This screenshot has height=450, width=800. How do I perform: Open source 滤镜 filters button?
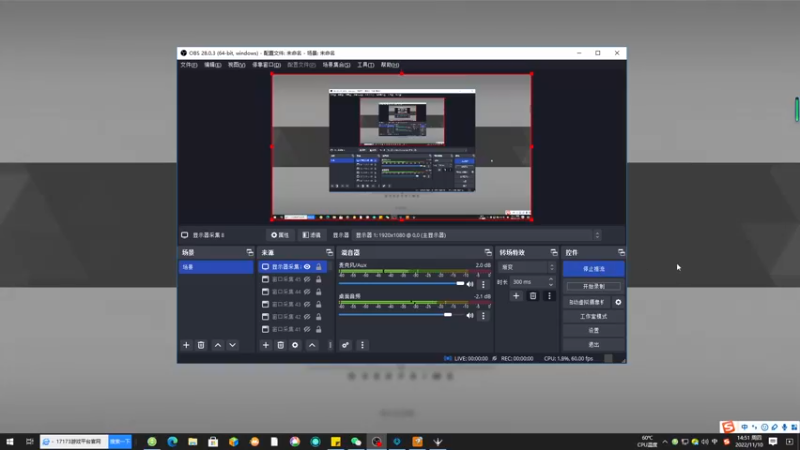coord(311,235)
